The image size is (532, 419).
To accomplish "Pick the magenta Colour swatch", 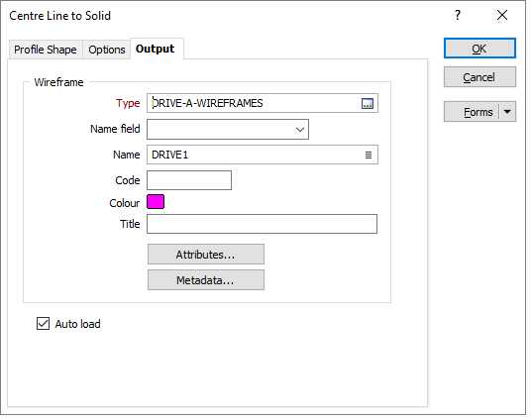I will [156, 201].
